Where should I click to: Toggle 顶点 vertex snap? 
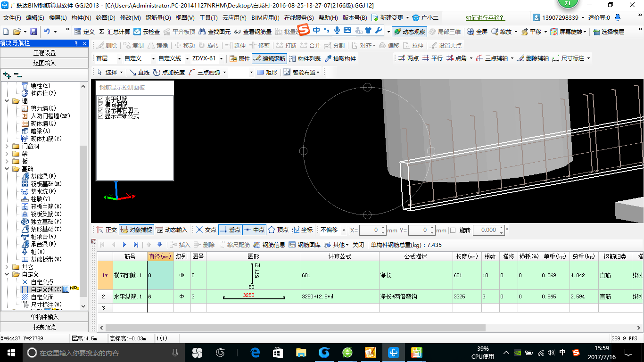click(278, 230)
